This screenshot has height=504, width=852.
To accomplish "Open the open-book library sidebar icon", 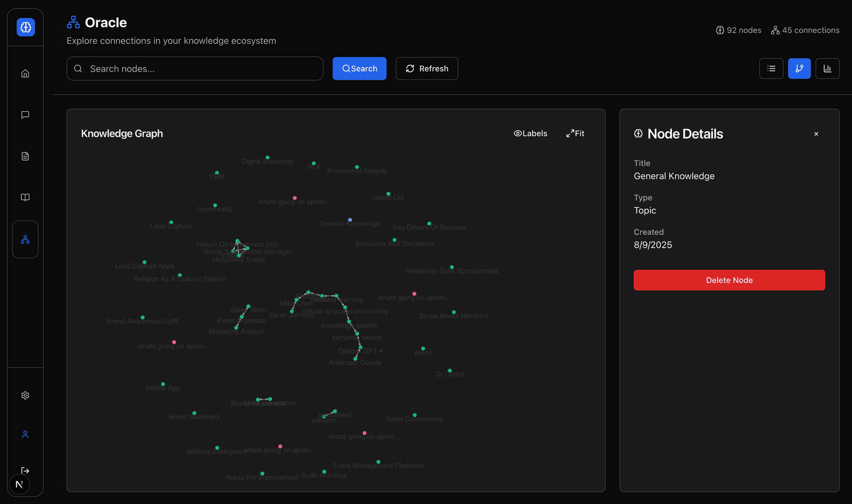I will pos(25,197).
